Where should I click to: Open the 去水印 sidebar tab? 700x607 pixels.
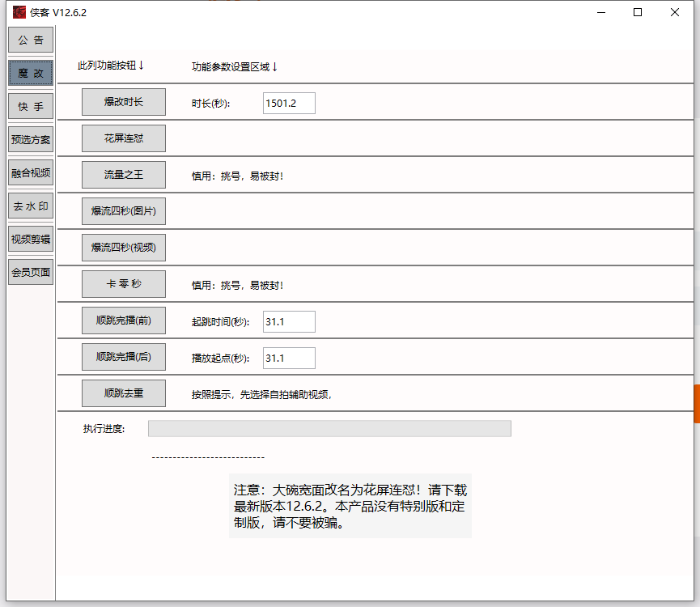coord(31,206)
